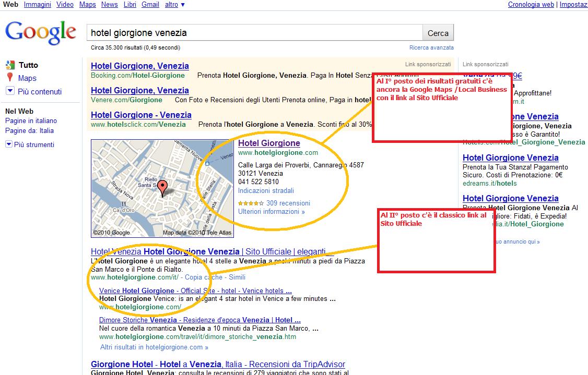
Task: Select the Web tab in top bar
Action: [x=10, y=5]
